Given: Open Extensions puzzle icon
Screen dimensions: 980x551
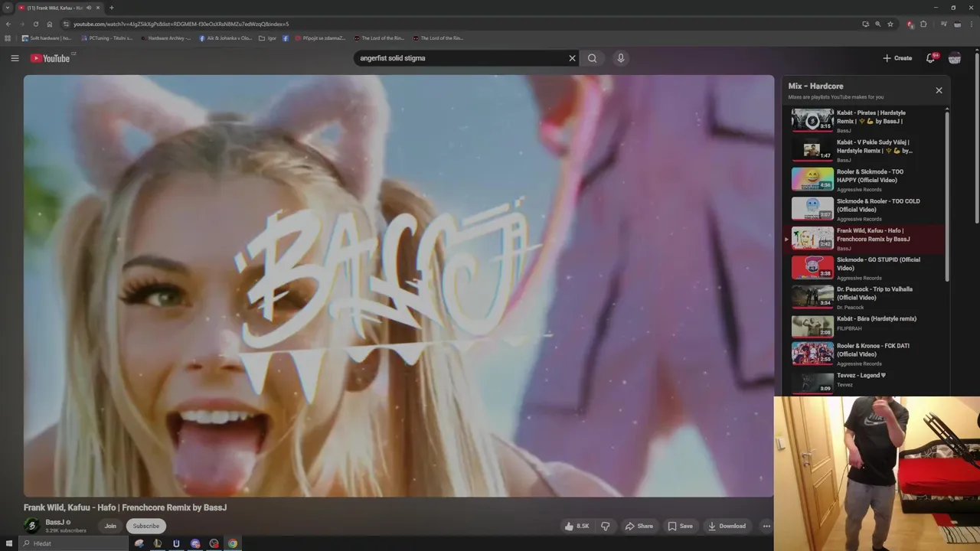Looking at the screenshot, I should click(x=923, y=24).
